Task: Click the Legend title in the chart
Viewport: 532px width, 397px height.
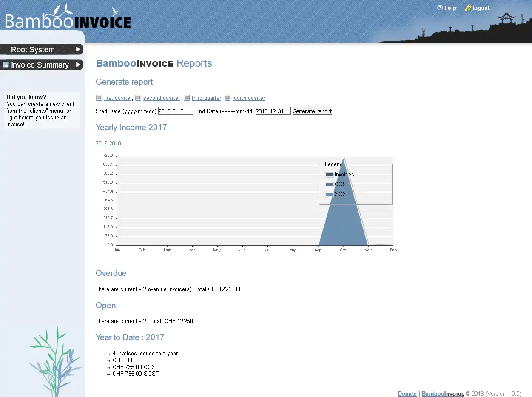Action: coord(333,164)
